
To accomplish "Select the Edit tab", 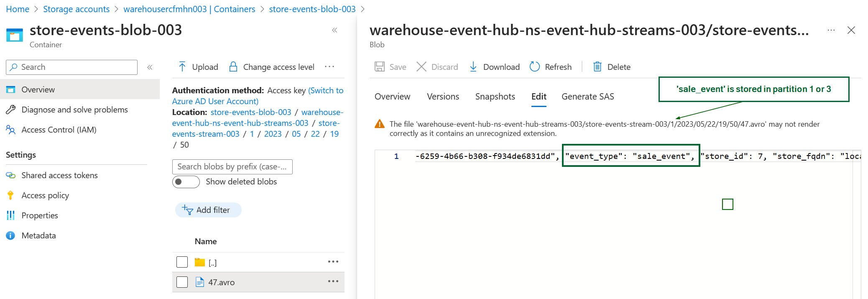I will 539,97.
